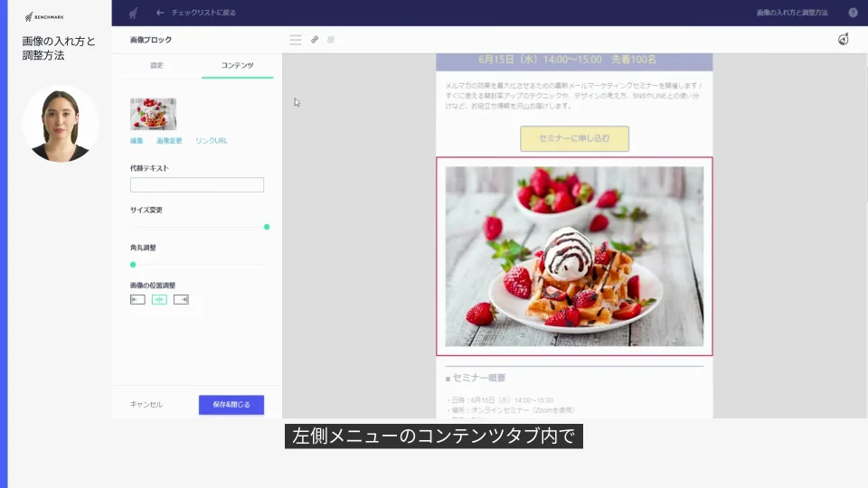Click the unlink icon in block toolbar
This screenshot has height=488, width=868.
click(x=331, y=40)
